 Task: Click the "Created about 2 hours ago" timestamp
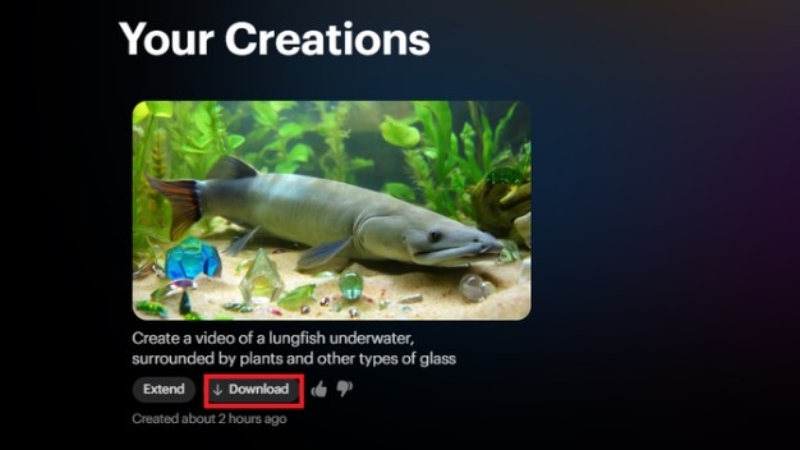209,419
